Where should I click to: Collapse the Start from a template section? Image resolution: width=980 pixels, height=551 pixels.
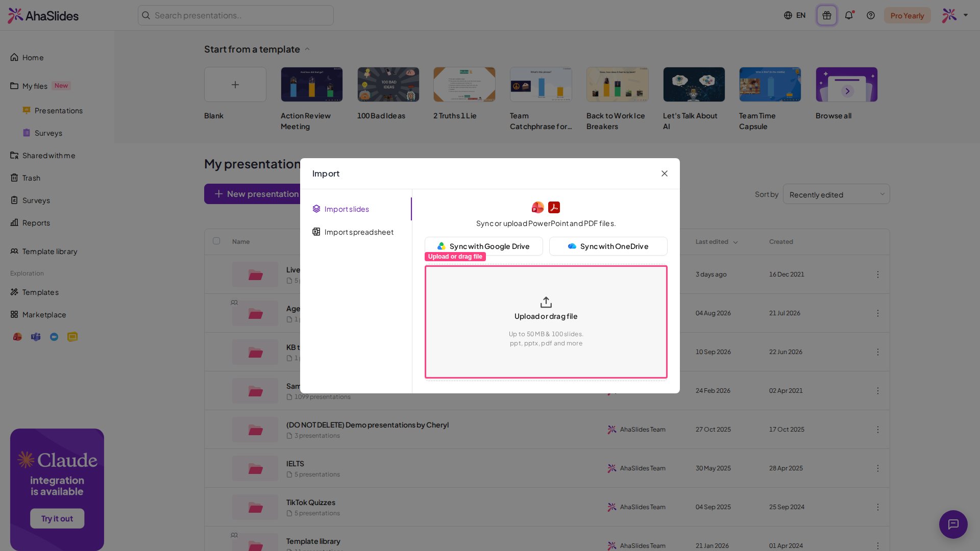coord(307,49)
